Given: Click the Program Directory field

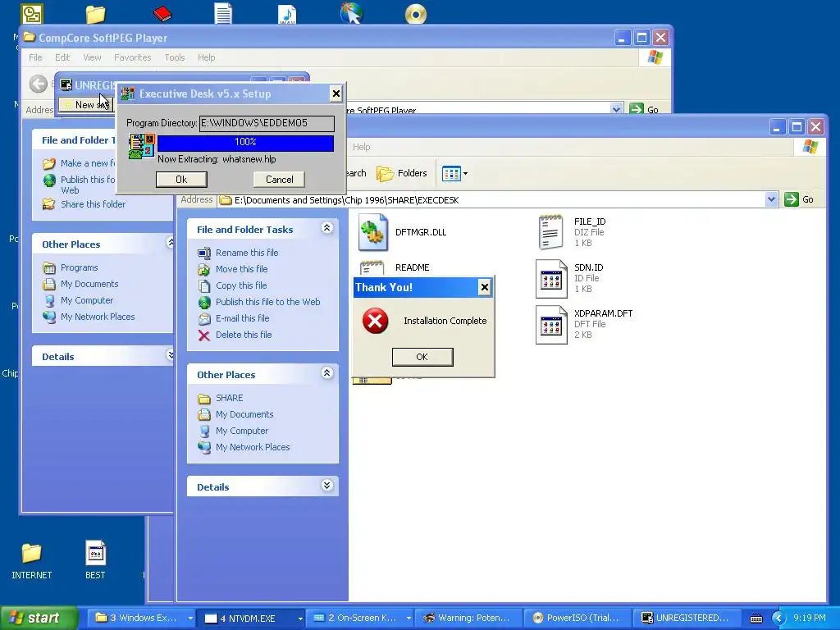Looking at the screenshot, I should click(267, 123).
